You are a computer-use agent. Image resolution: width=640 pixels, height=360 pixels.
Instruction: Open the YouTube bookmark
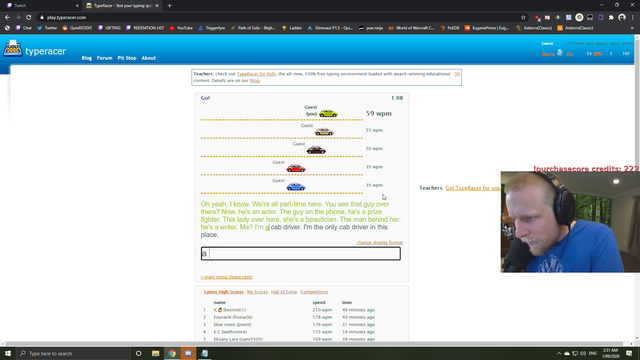click(x=181, y=28)
